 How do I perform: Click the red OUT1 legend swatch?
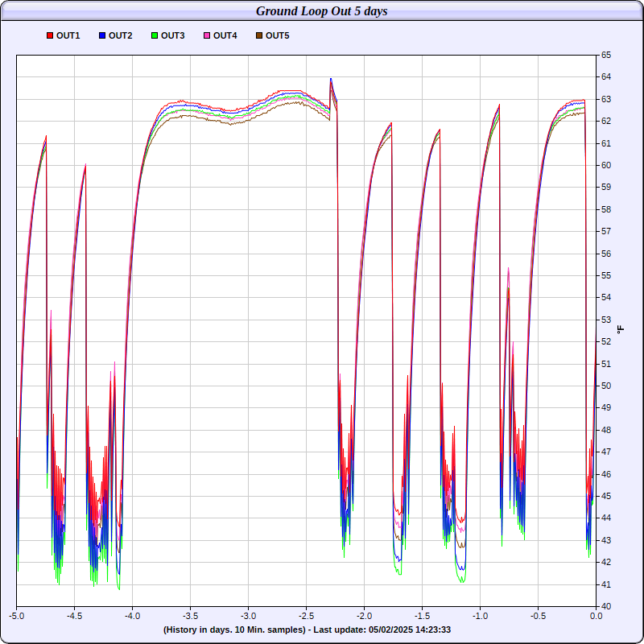[50, 35]
